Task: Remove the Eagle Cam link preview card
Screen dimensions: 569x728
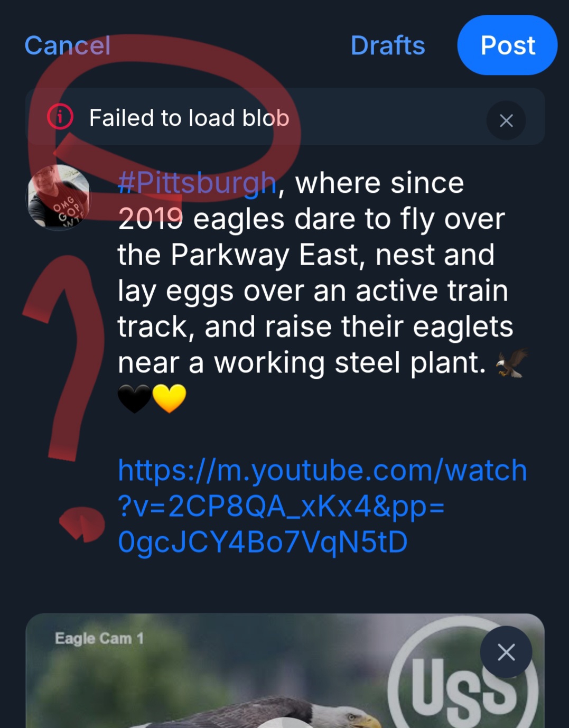Action: pyautogui.click(x=506, y=652)
